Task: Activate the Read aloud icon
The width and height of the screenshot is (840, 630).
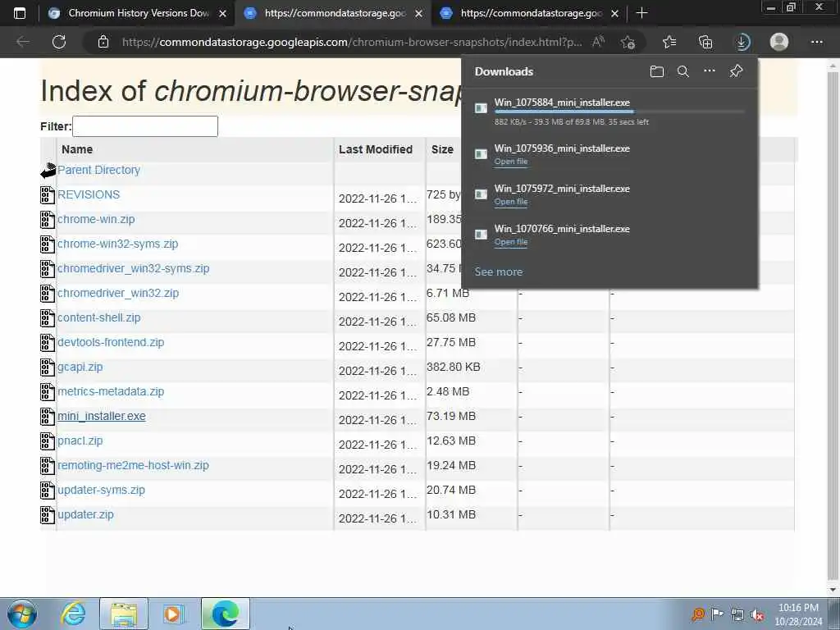Action: point(598,42)
